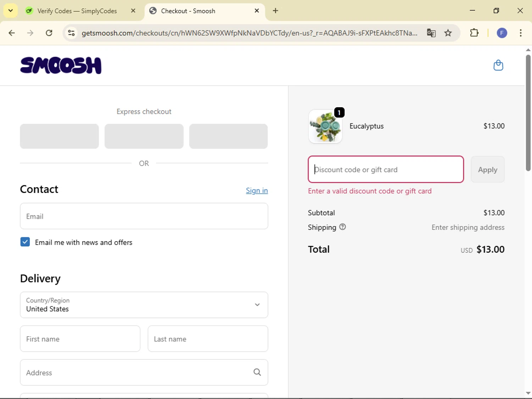Open the Chrome profile avatar F
The width and height of the screenshot is (532, 399).
click(501, 33)
